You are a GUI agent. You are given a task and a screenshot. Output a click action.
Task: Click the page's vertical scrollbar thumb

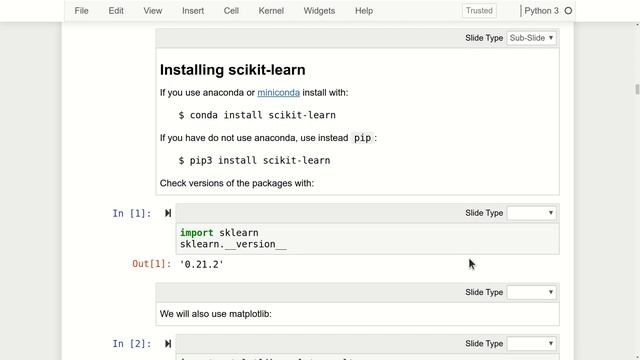pos(637,89)
